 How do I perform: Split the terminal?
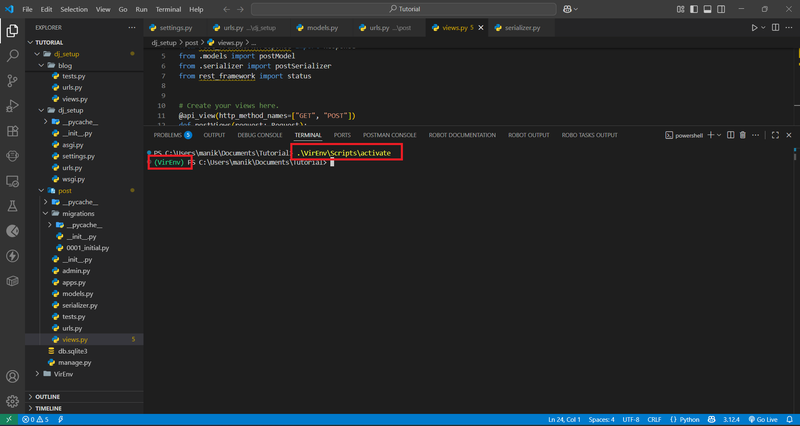[731, 135]
